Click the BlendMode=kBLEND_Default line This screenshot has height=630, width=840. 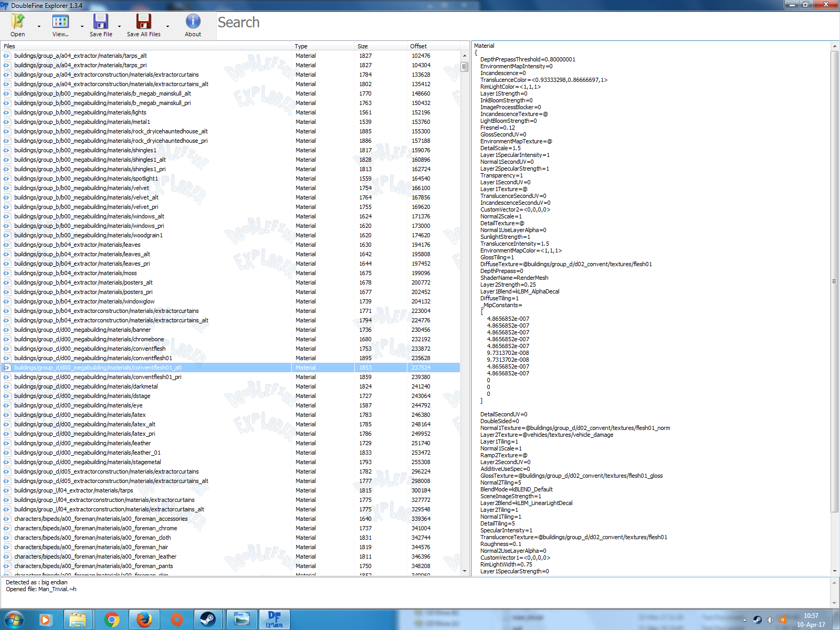517,489
